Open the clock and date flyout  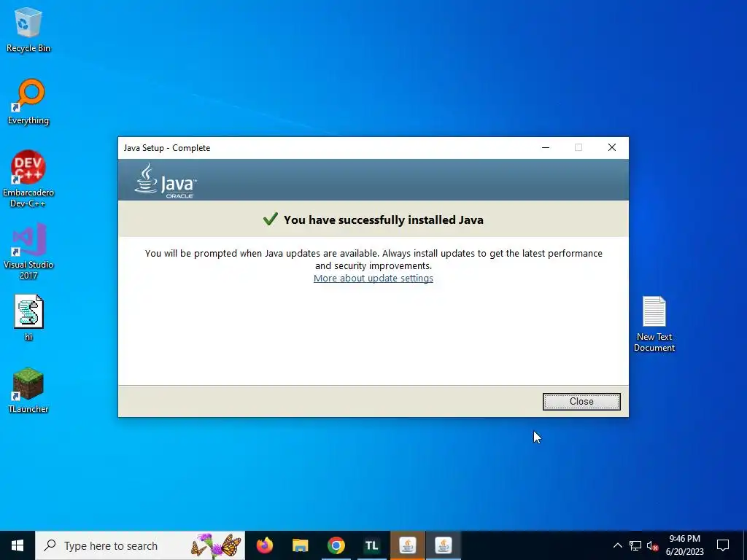point(684,545)
